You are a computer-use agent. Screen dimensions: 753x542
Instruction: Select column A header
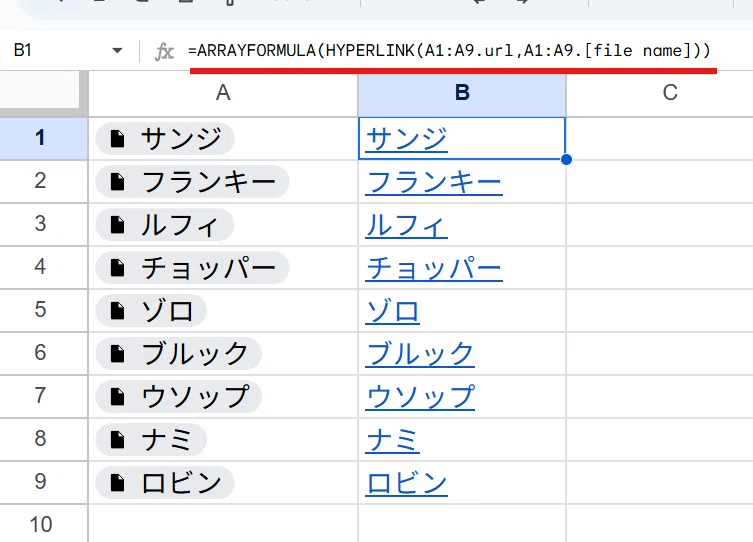(223, 93)
